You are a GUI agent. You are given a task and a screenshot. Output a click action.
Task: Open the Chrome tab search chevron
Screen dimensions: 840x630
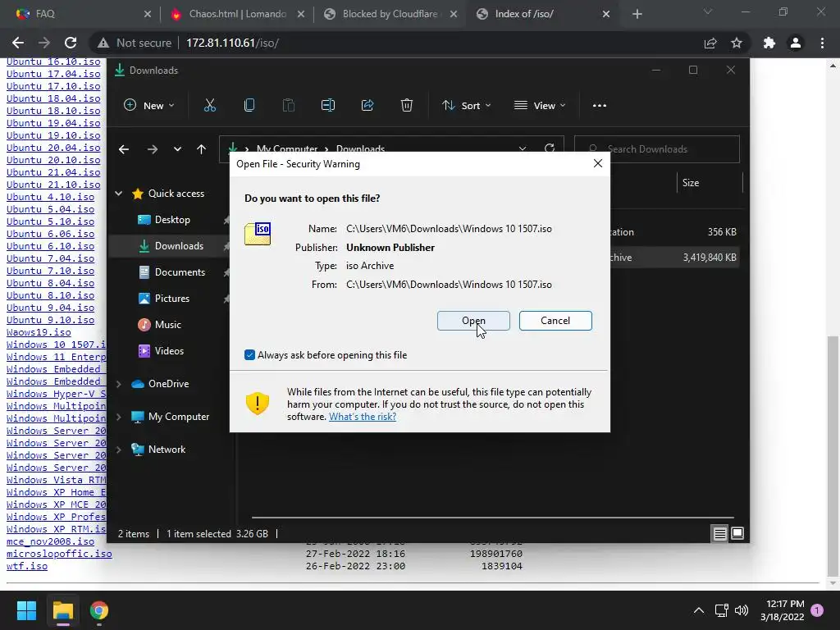click(708, 11)
